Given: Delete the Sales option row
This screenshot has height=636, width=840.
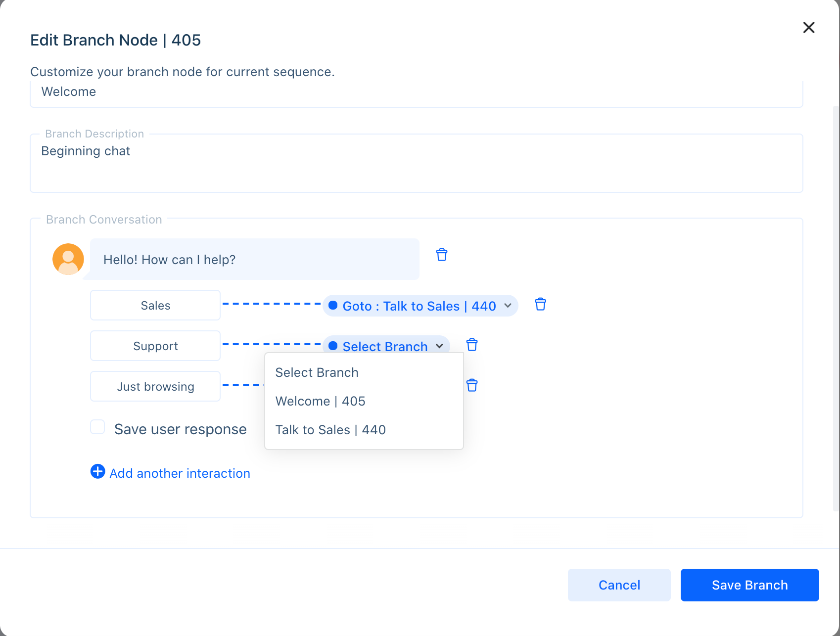Looking at the screenshot, I should (x=540, y=305).
